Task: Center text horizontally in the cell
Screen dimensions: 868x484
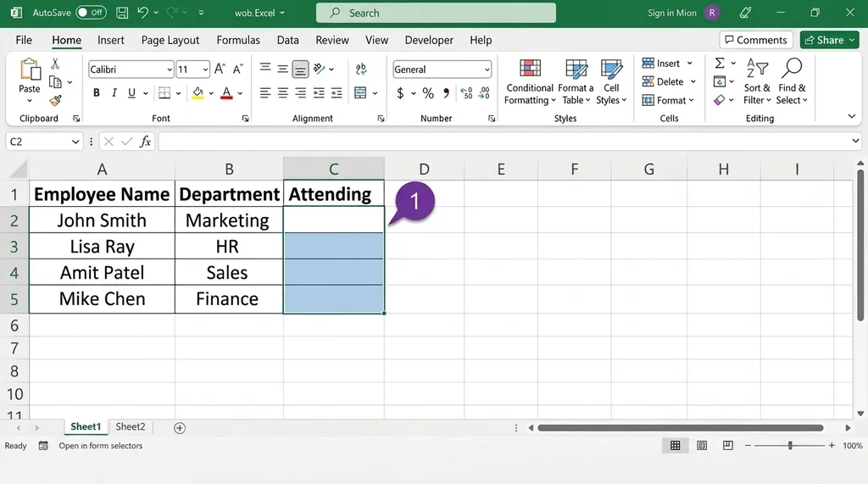Action: [x=283, y=93]
